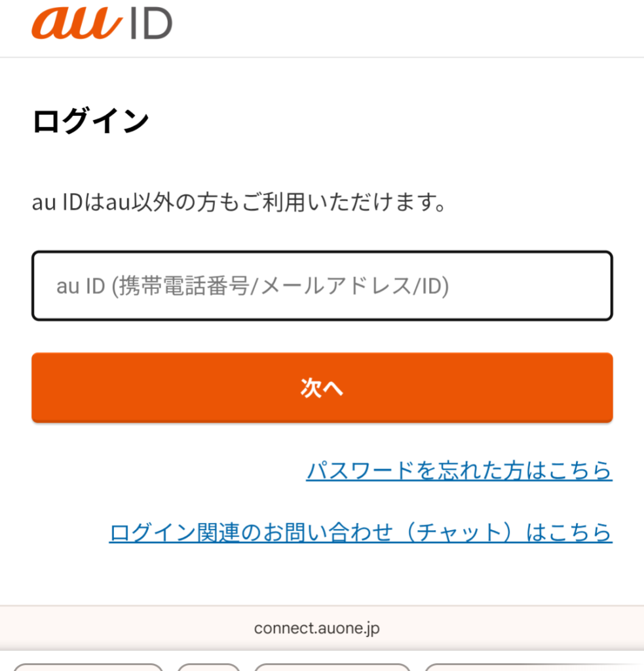
Task: Tap the leftmost pill button at the bottom edge
Action: click(x=88, y=666)
